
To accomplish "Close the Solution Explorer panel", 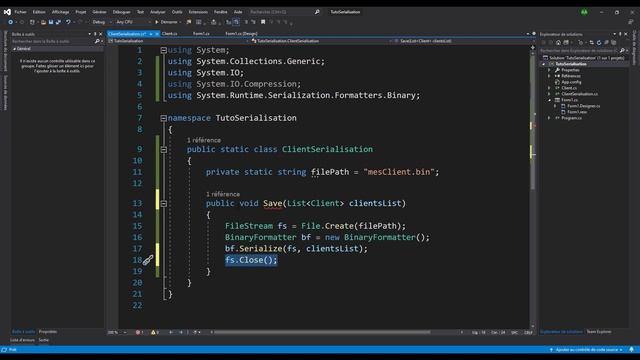I will click(626, 34).
